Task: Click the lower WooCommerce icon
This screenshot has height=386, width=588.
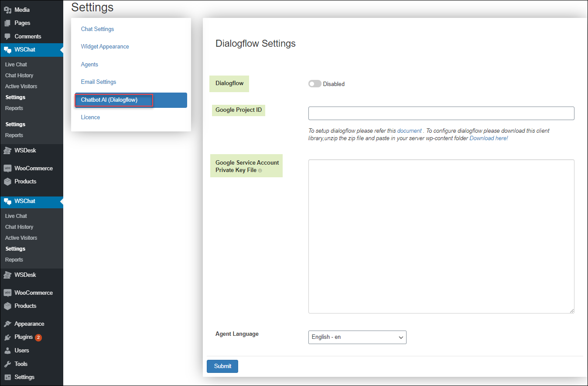Action: point(7,293)
